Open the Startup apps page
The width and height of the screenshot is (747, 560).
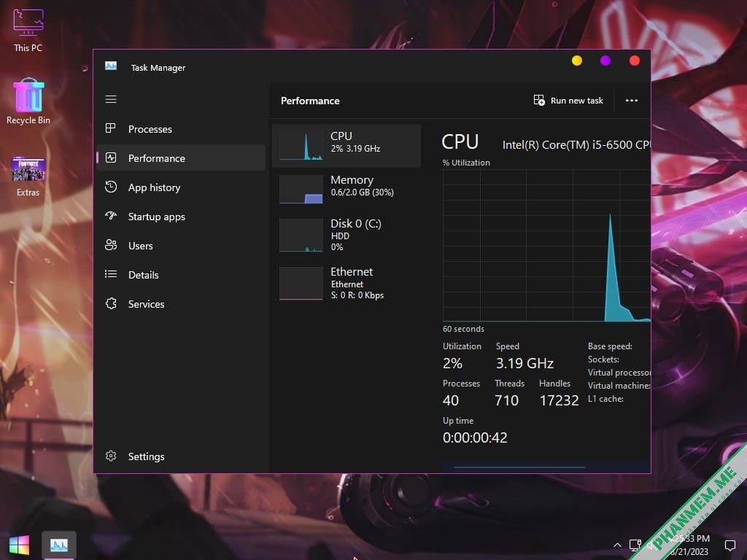tap(156, 217)
